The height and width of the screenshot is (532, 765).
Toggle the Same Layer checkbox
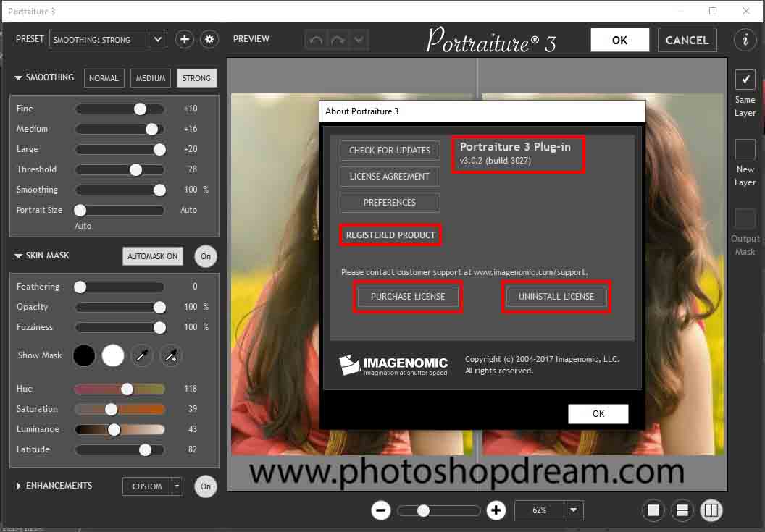click(745, 80)
